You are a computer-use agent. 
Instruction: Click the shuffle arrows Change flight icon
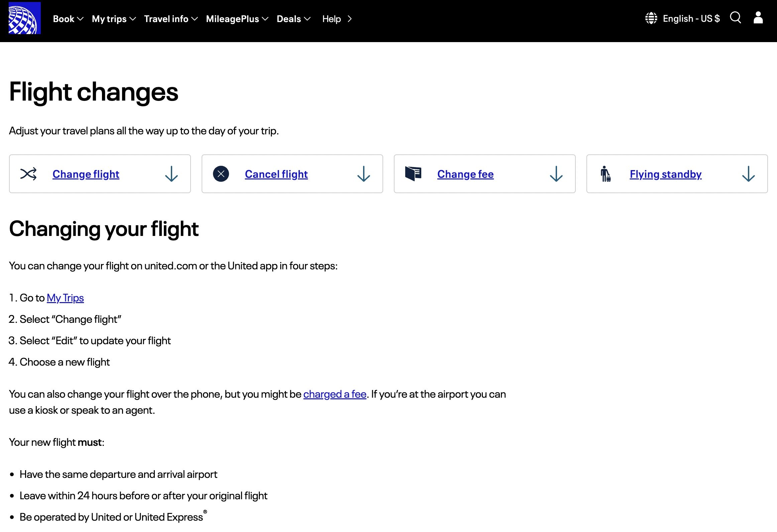[28, 174]
